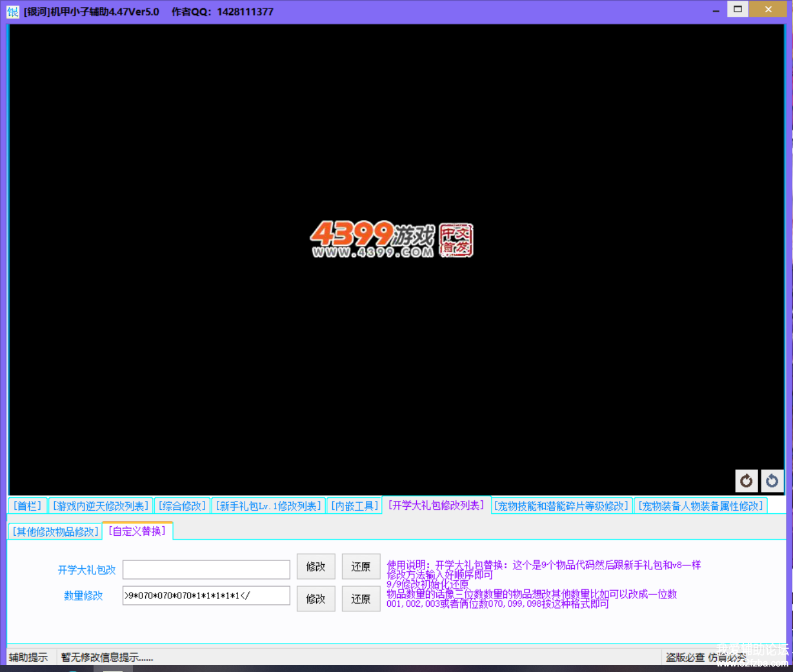Select the [综合修改] tab

[x=183, y=506]
